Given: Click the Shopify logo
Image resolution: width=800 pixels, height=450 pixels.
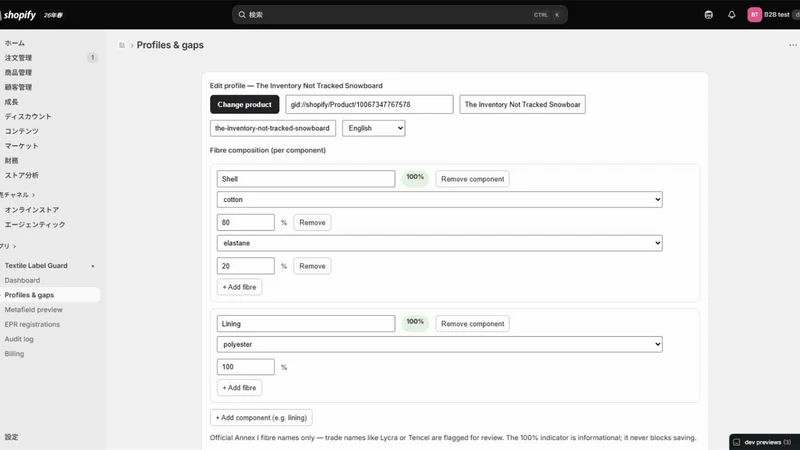Looking at the screenshot, I should [x=18, y=15].
